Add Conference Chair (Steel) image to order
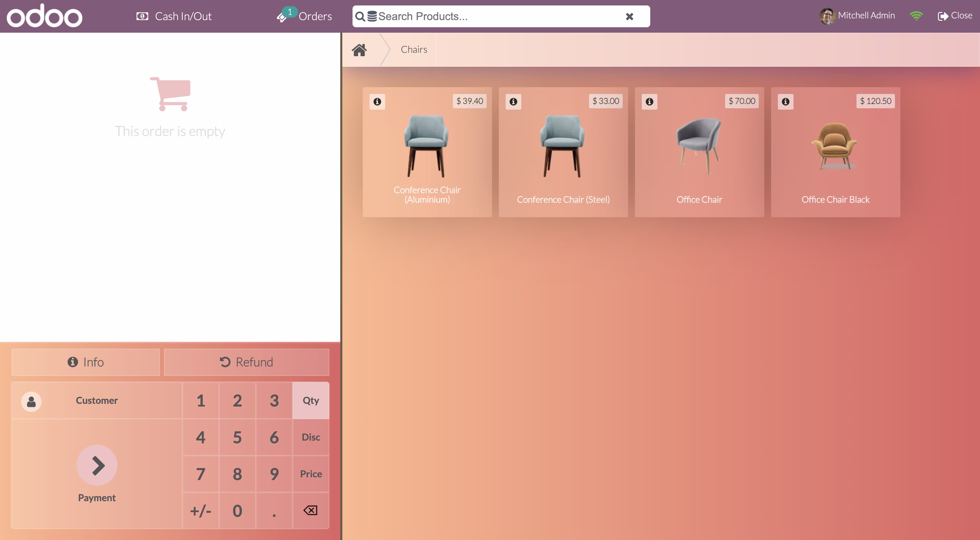 click(x=563, y=146)
